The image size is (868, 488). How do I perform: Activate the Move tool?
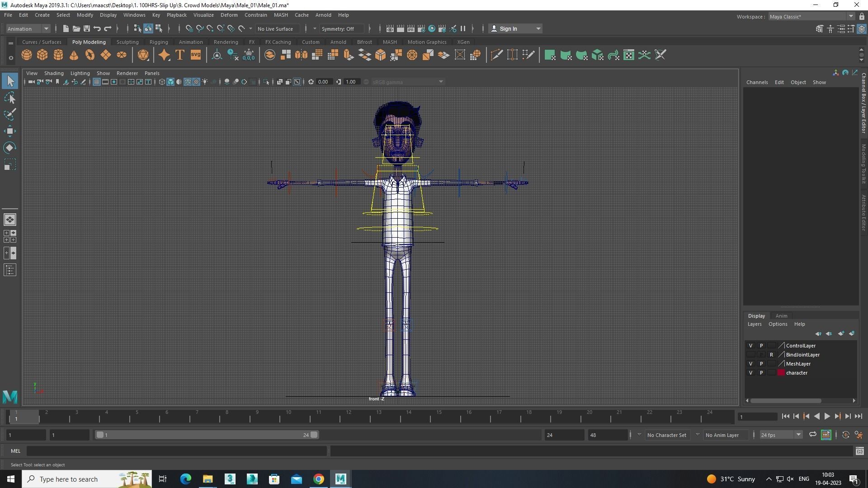pos(10,131)
